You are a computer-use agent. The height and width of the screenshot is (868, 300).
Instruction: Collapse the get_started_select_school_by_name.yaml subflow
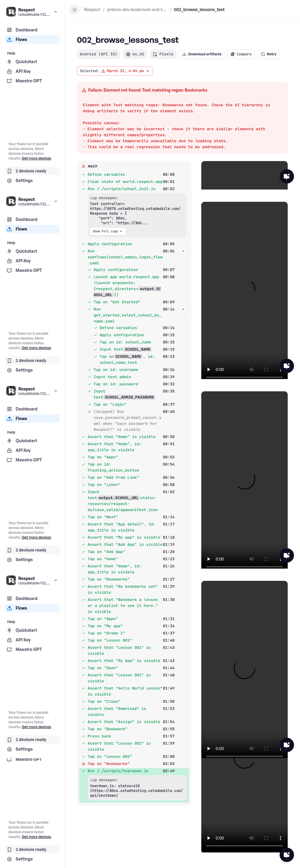[183, 309]
